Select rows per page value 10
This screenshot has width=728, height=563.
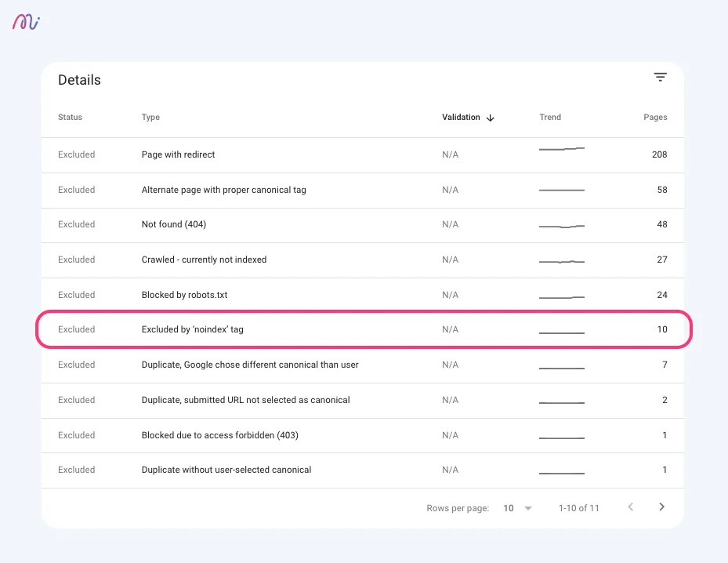click(509, 508)
